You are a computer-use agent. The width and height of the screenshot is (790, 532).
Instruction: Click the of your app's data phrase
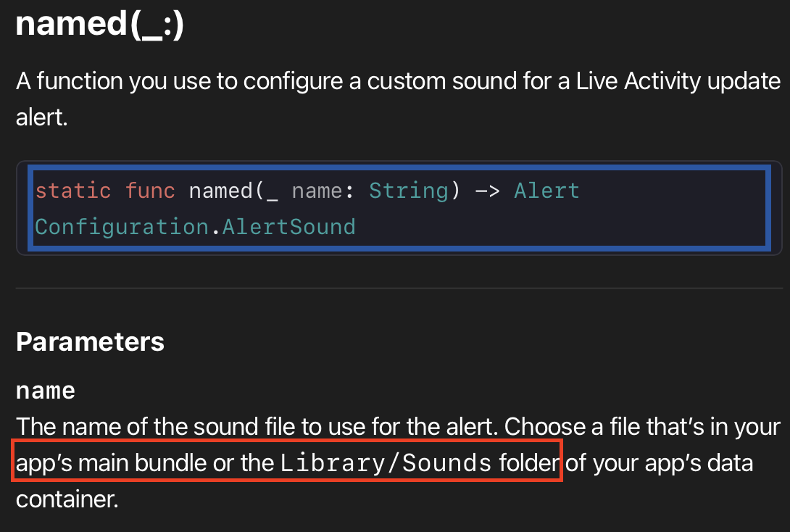(659, 463)
